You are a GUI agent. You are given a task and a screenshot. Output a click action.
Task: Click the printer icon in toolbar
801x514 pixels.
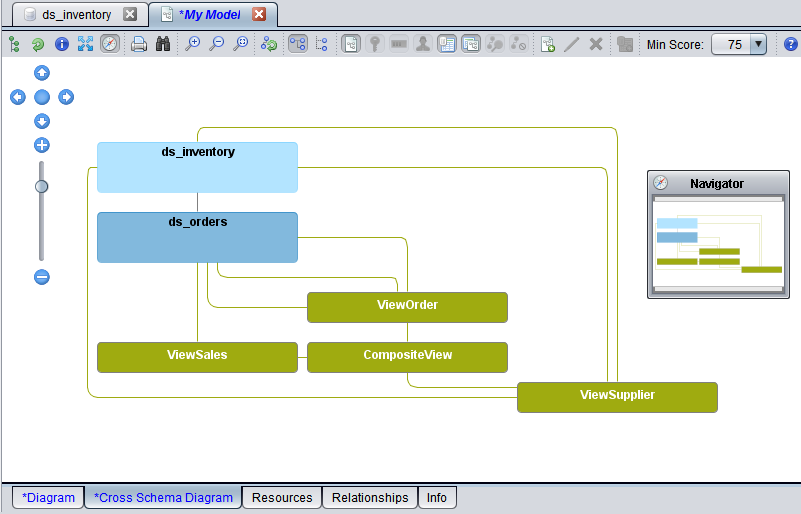139,44
